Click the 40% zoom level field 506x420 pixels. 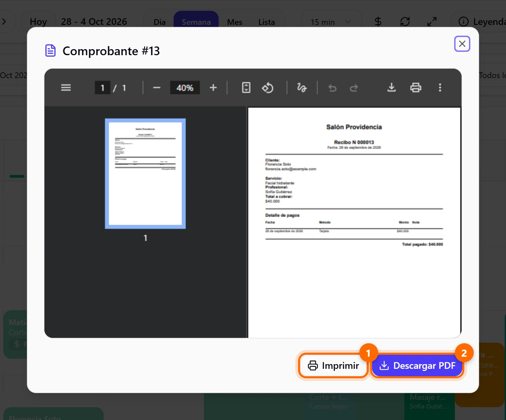click(x=185, y=88)
